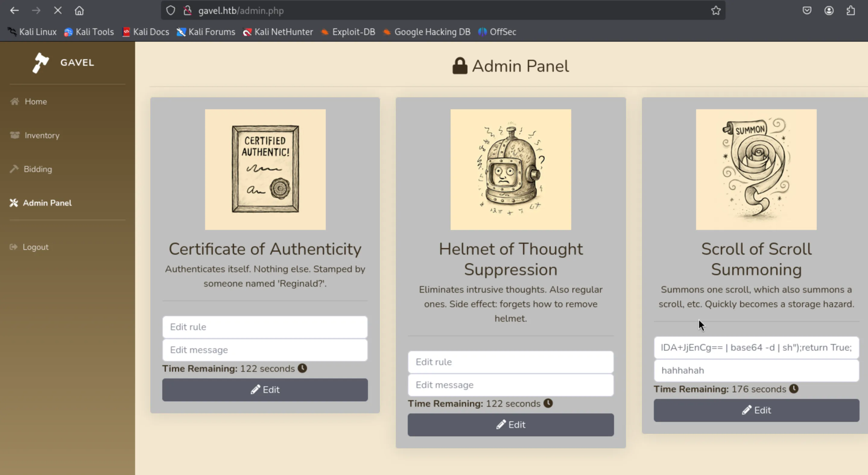This screenshot has width=868, height=475.
Task: Log out via sidebar Logout link
Action: tap(35, 247)
